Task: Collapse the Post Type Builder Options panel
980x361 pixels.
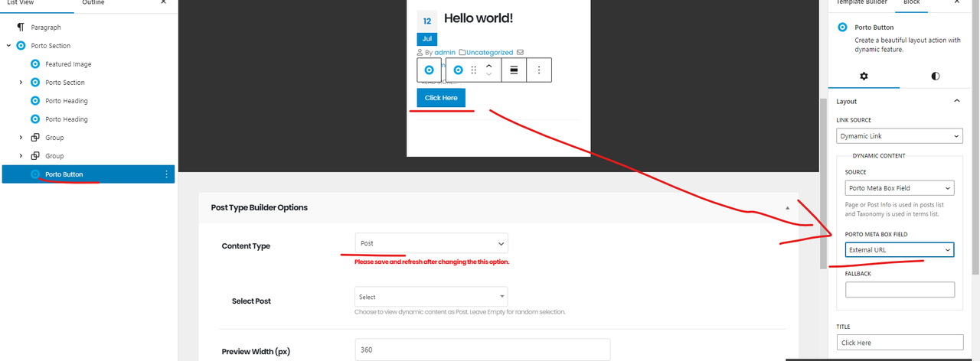Action: (786, 207)
